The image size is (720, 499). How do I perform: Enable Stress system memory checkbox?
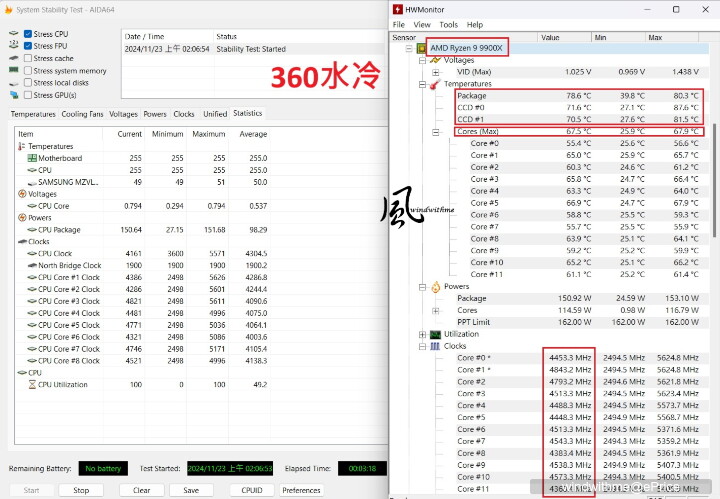pos(28,71)
